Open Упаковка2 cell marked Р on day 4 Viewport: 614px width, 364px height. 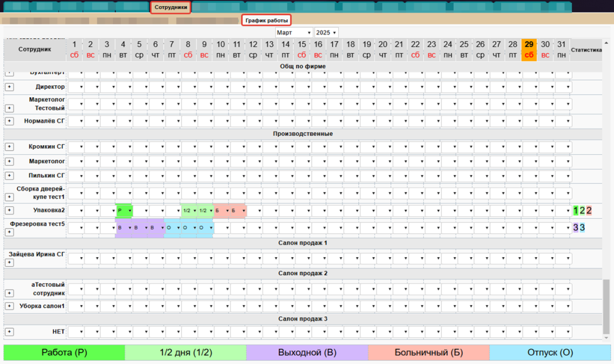click(124, 210)
